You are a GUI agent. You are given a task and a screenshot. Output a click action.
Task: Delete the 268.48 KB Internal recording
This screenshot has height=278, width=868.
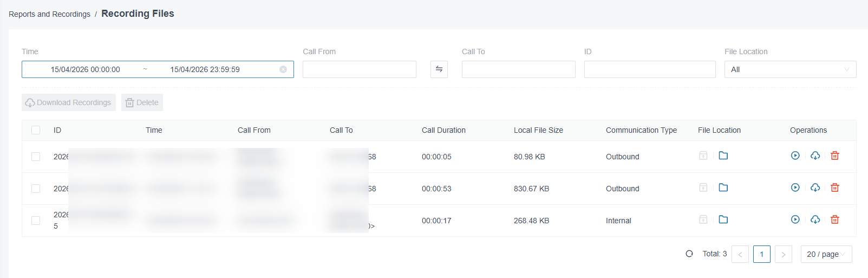pos(835,219)
